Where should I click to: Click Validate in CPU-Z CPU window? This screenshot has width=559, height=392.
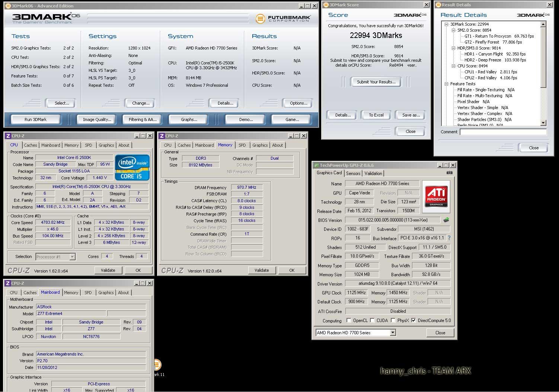coord(108,270)
